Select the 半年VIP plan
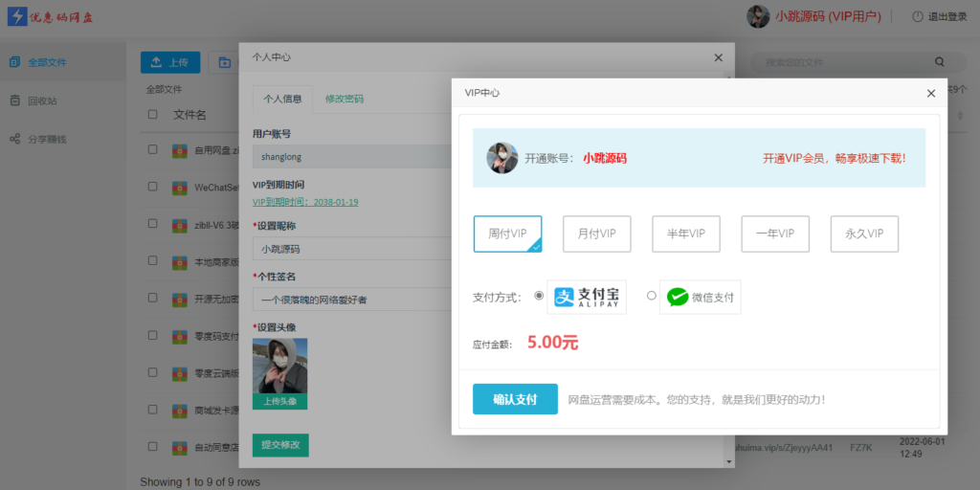This screenshot has width=980, height=490. click(686, 234)
